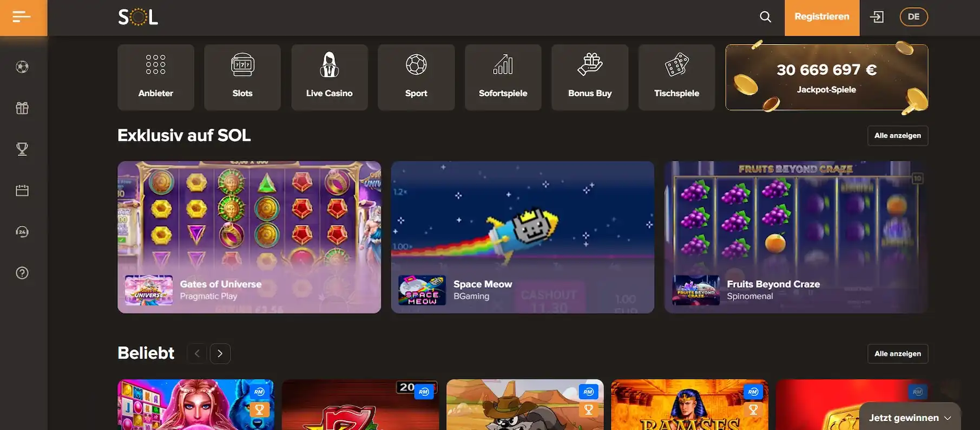The image size is (980, 430).
Task: Open the 24-hour support sidebar icon
Action: click(22, 232)
